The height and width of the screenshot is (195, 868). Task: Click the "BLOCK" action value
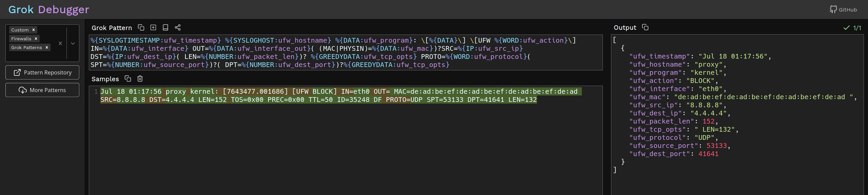click(700, 81)
